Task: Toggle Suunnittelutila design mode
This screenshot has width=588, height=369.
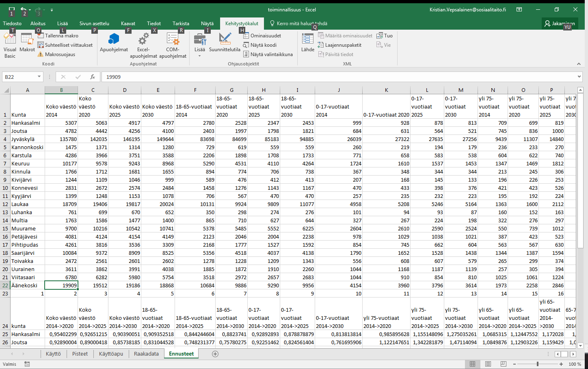Action: click(225, 43)
